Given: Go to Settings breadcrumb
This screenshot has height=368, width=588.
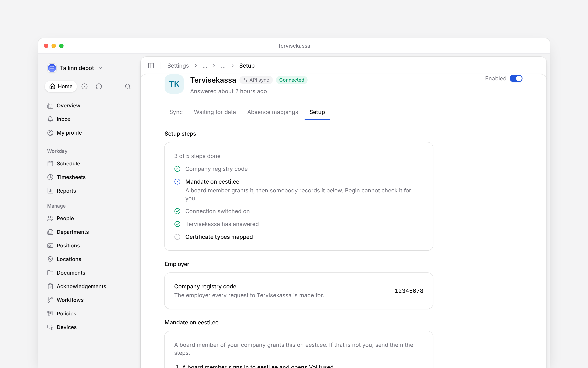Looking at the screenshot, I should [178, 66].
